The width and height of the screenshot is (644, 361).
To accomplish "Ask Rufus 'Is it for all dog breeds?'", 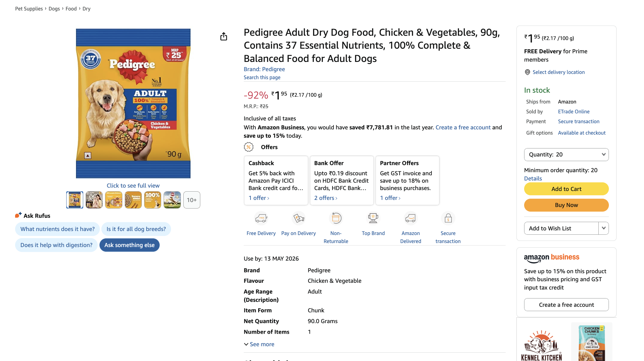I will (136, 229).
